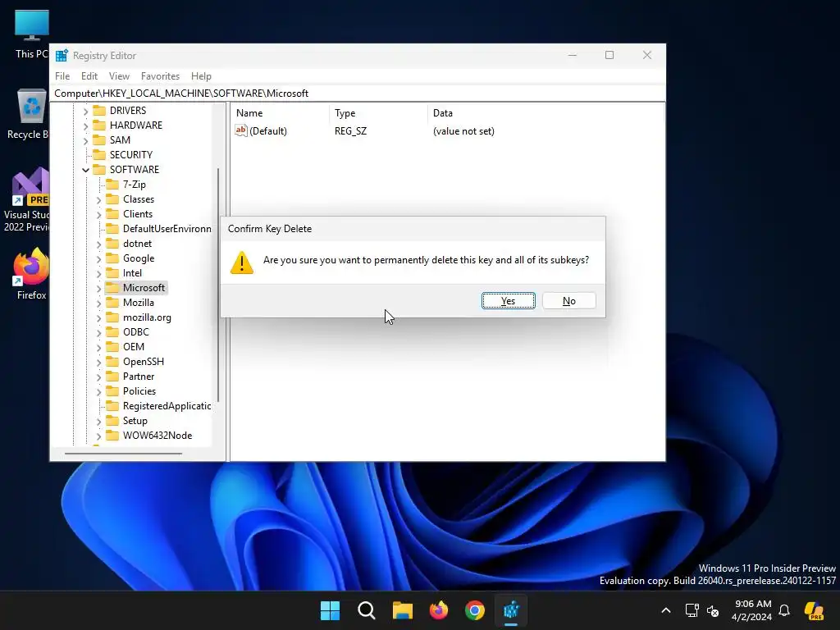The height and width of the screenshot is (630, 840).
Task: Open the View menu
Action: click(119, 76)
